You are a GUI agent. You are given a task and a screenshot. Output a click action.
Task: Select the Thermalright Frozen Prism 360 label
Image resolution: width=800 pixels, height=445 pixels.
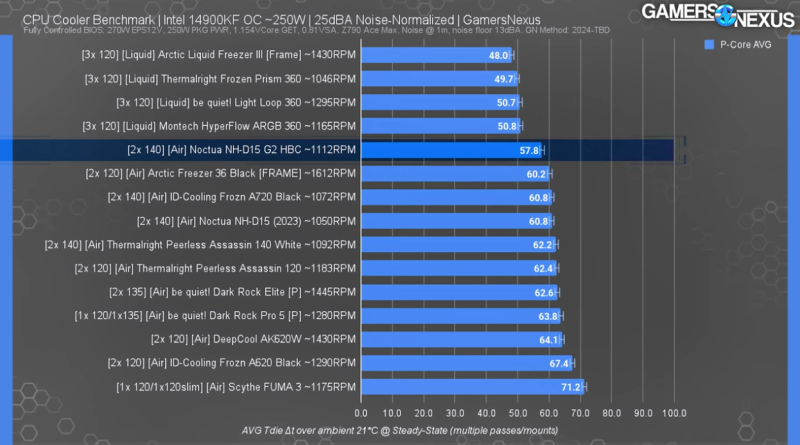click(220, 79)
